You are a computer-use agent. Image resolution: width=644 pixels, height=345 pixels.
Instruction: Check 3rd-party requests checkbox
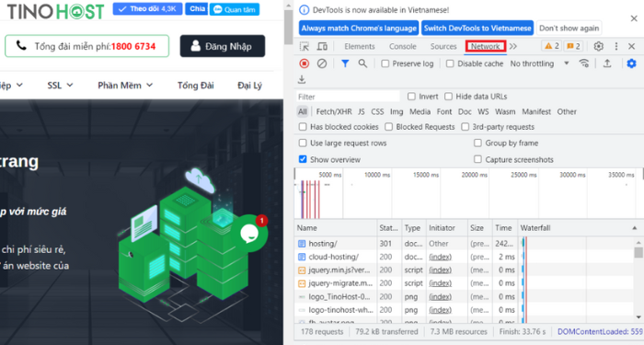coord(465,127)
